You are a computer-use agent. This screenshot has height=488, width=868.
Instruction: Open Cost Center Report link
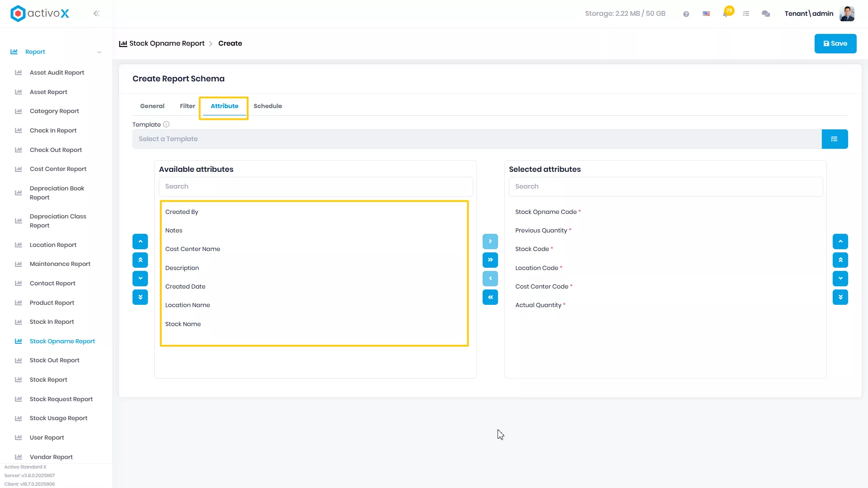pyautogui.click(x=58, y=169)
